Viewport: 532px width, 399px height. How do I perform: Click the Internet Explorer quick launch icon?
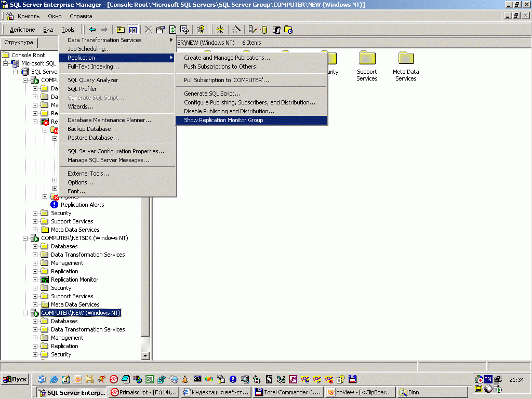(54, 379)
